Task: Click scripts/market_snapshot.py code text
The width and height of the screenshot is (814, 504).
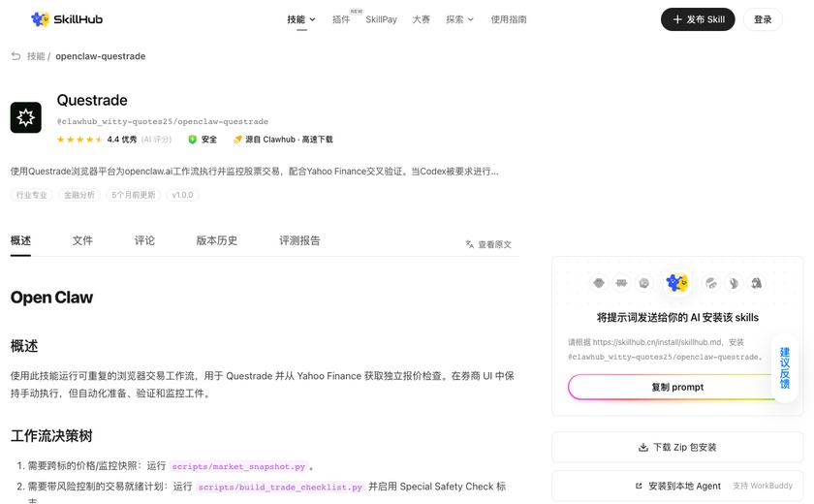Action: (x=238, y=466)
